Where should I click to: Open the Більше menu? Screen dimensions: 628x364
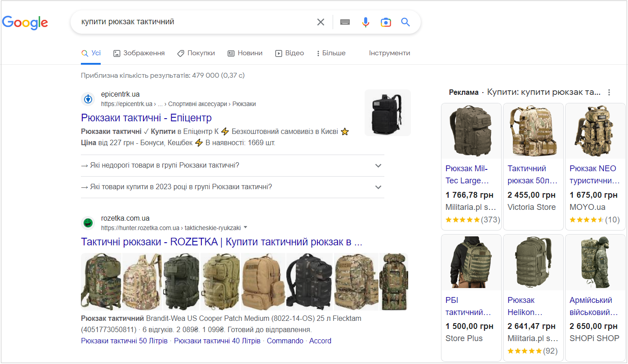pyautogui.click(x=331, y=53)
